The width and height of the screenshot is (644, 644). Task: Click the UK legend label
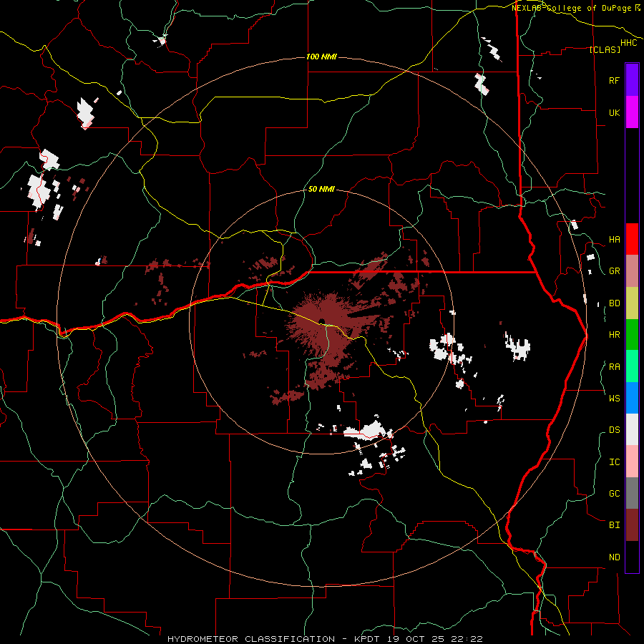click(614, 112)
